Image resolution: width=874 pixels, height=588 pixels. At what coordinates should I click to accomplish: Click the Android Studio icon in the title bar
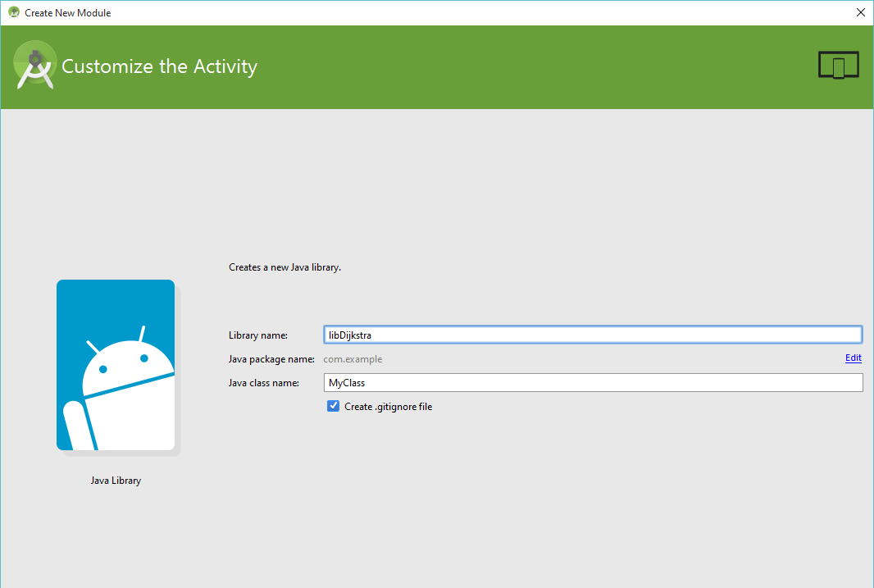[13, 12]
